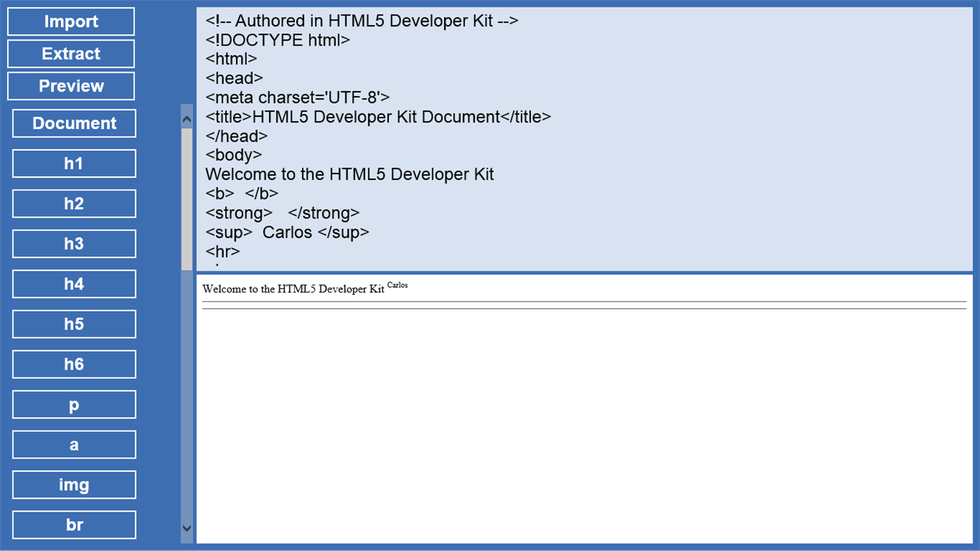Select the Document button
The height and width of the screenshot is (551, 980).
[x=74, y=123]
